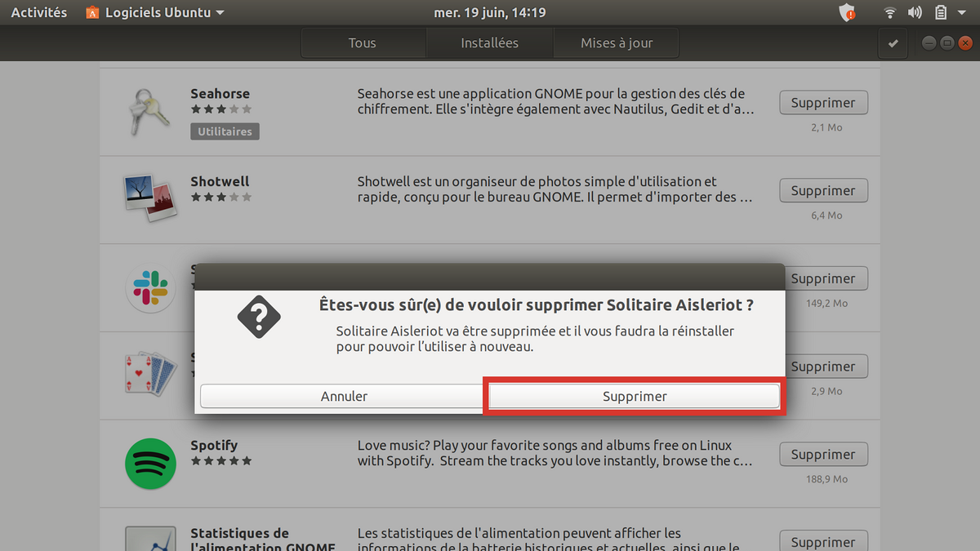Screen dimensions: 980x551
Task: Open the Logiciels Ubuntu app menu
Action: click(x=155, y=13)
